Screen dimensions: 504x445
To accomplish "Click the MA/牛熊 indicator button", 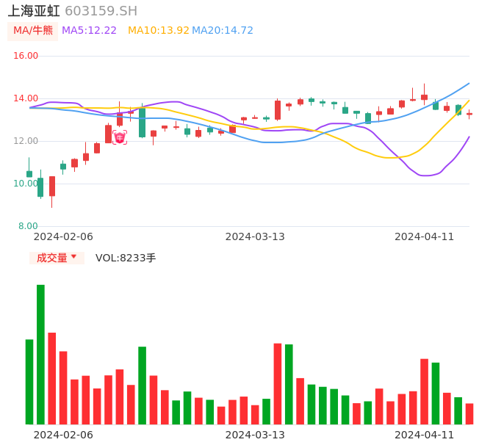I will pyautogui.click(x=32, y=31).
